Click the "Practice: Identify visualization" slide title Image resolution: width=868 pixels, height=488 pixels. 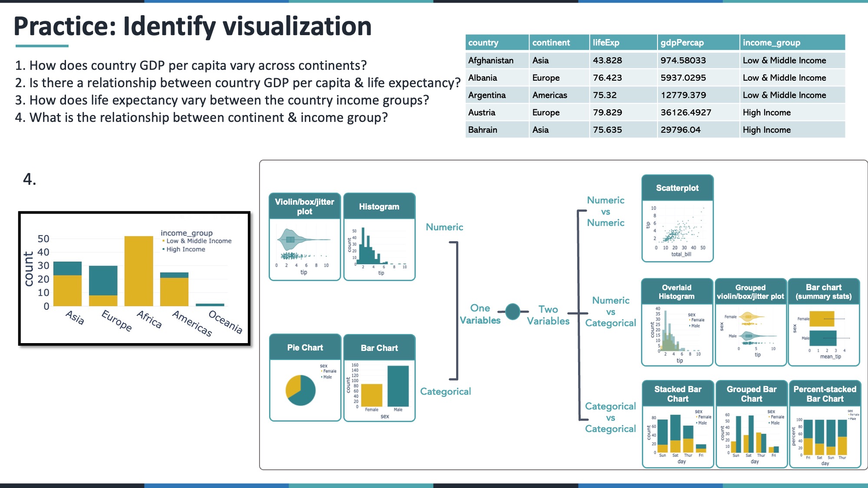coord(193,26)
